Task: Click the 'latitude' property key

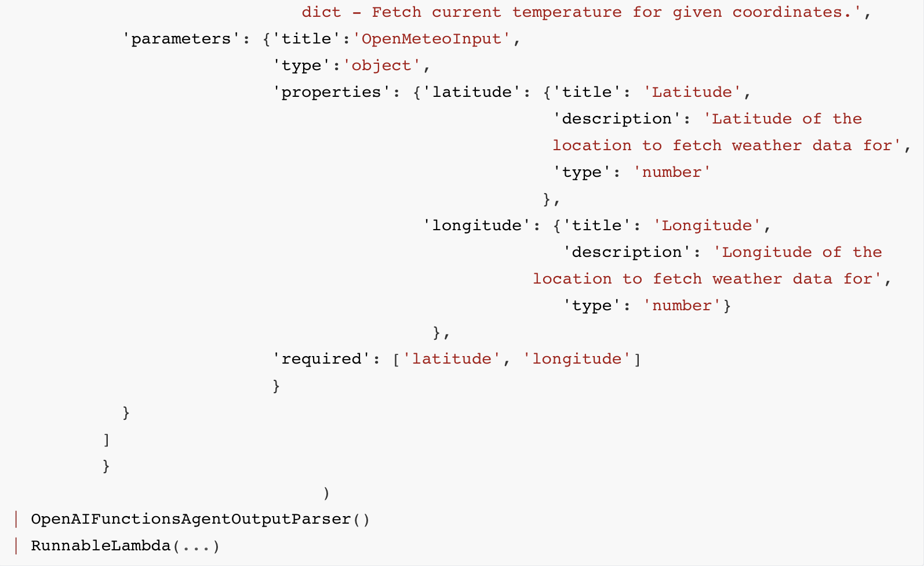Action: (472, 92)
